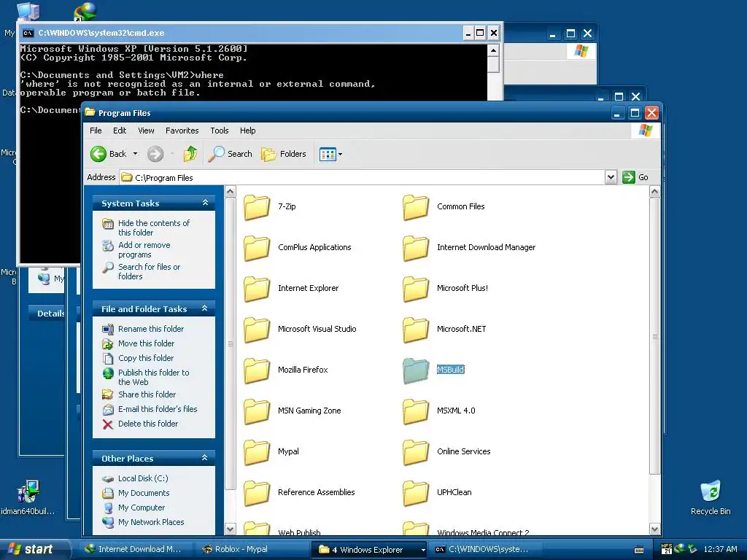Viewport: 747px width, 560px height.
Task: Expand the Address bar dropdown
Action: point(611,177)
